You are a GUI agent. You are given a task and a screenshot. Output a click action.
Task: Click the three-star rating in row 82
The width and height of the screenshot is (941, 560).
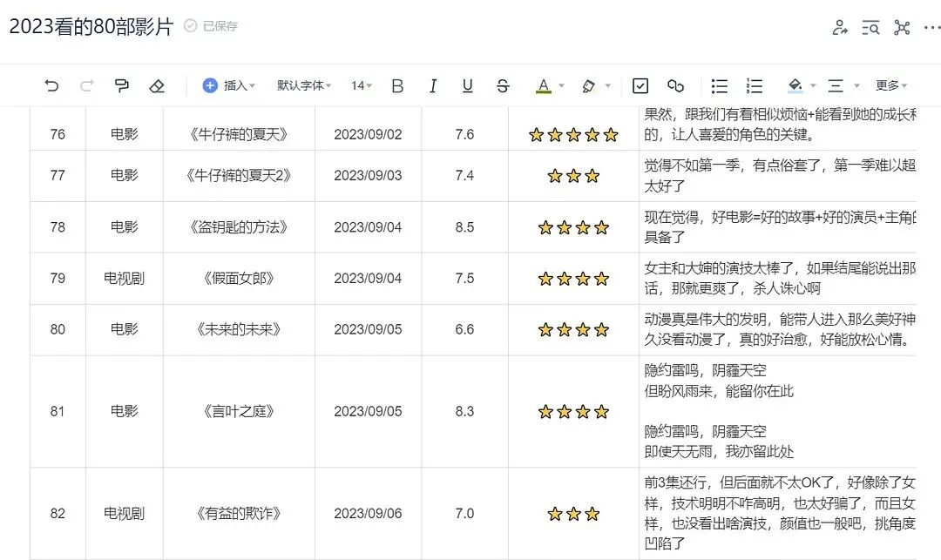point(573,514)
